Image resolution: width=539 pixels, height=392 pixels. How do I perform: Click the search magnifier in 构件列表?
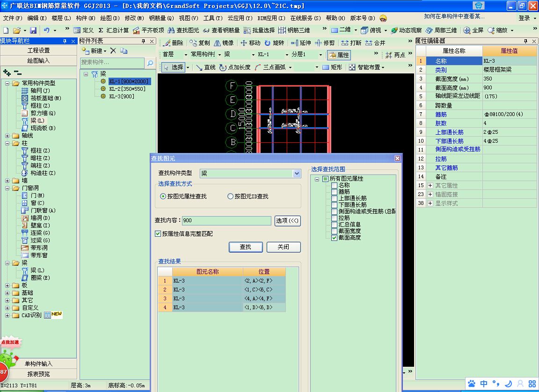click(x=150, y=63)
